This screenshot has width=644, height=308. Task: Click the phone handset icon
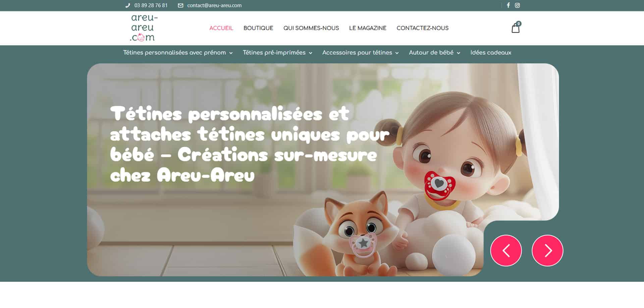click(127, 5)
